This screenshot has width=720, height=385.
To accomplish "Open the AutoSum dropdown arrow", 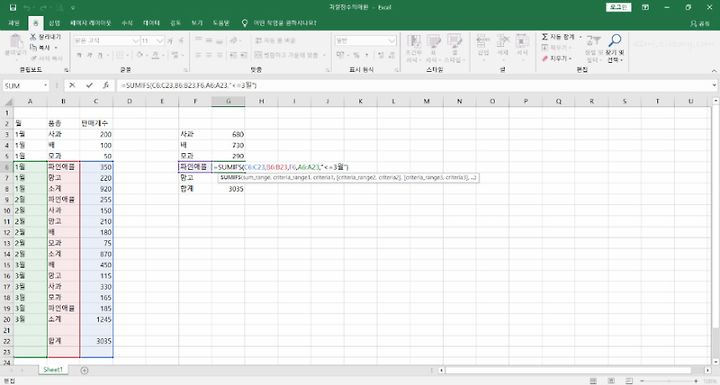I will click(580, 37).
